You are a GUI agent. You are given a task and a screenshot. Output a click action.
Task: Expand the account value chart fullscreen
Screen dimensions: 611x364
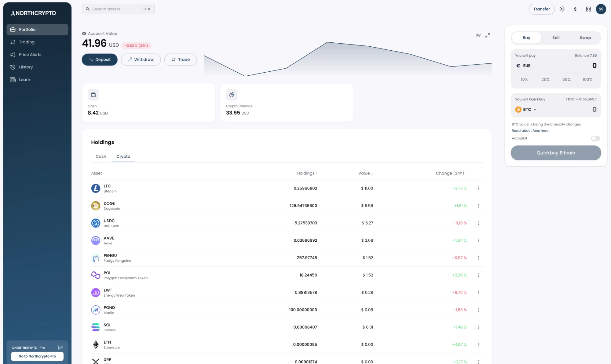click(488, 35)
